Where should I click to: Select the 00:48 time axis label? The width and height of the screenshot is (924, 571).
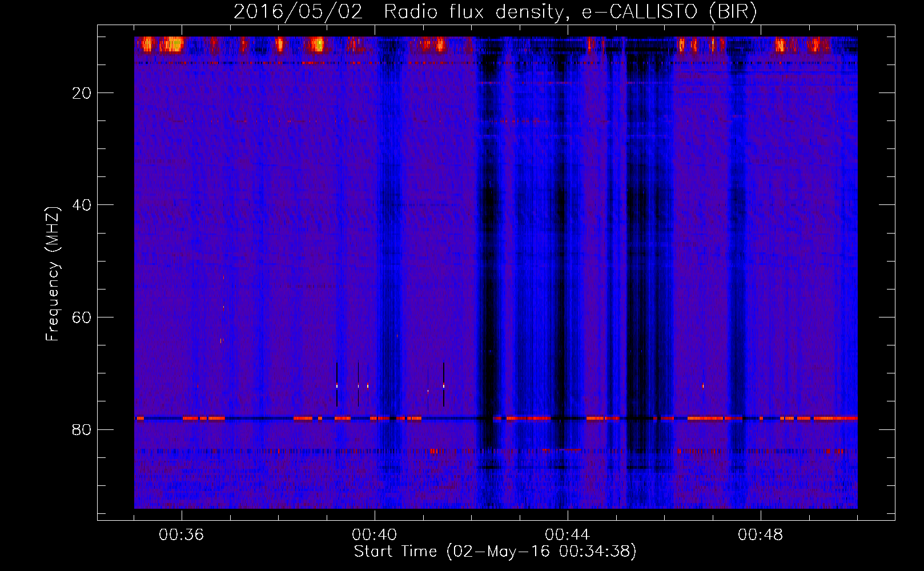[x=761, y=535]
